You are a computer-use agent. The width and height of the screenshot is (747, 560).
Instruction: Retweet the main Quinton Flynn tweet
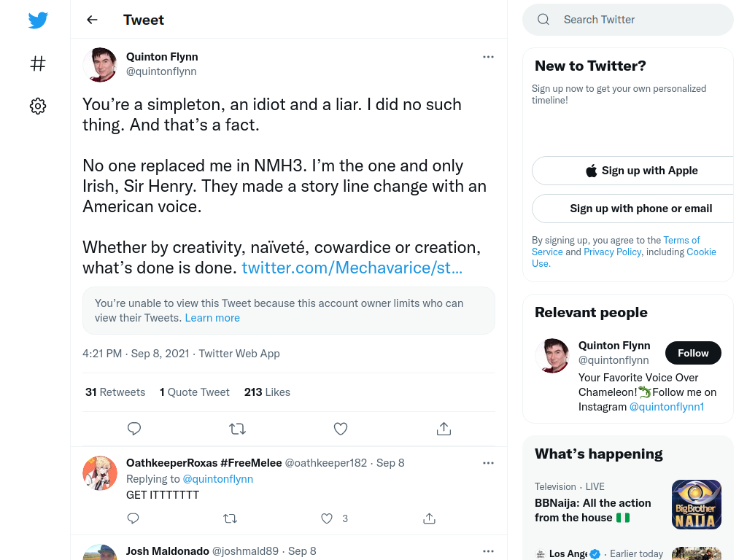click(237, 429)
